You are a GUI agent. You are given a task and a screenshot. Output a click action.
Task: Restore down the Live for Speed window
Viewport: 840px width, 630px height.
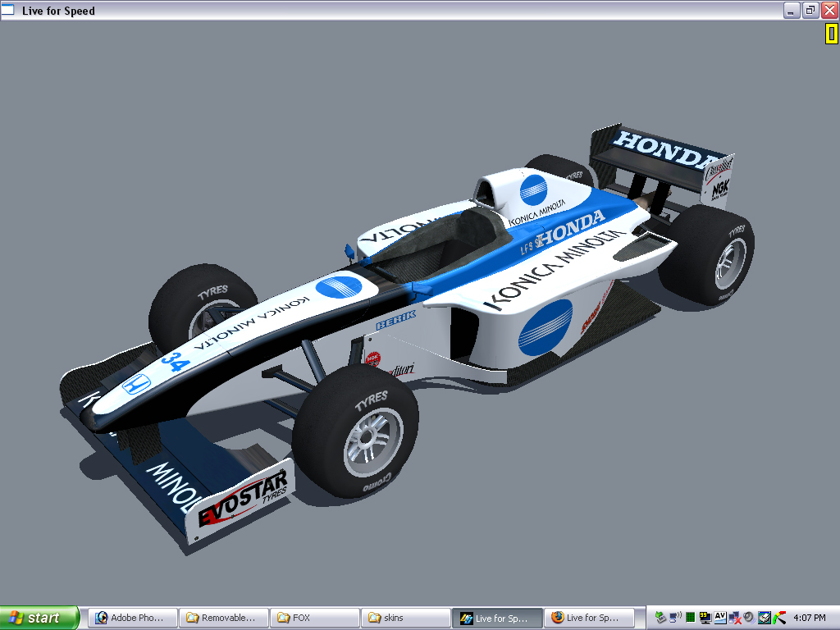click(810, 10)
